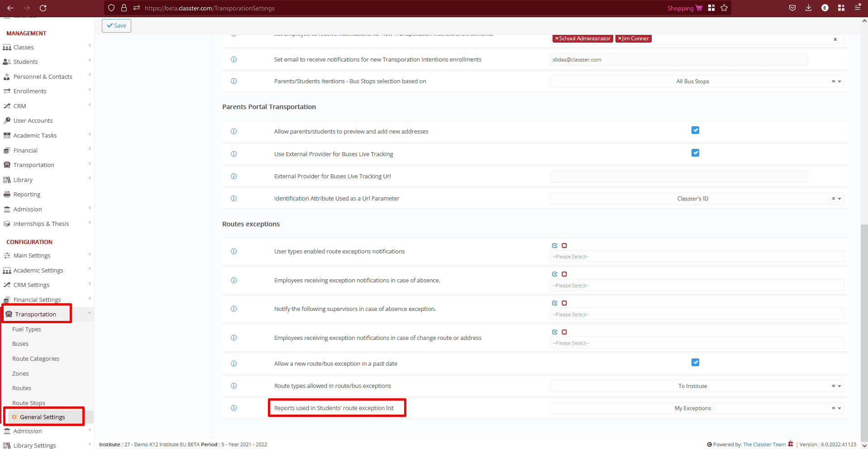Viewport: 868px width, 449px height.
Task: Open Routes settings
Action: pyautogui.click(x=22, y=388)
